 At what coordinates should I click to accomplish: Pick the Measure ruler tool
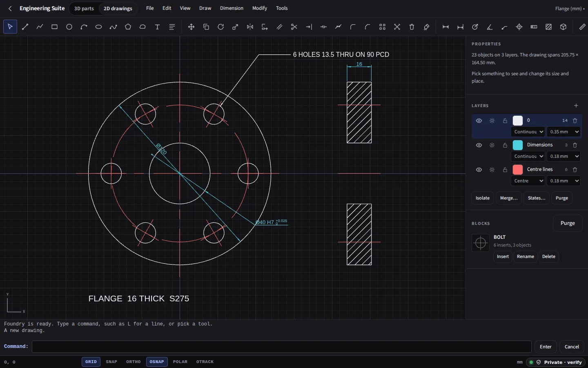(582, 27)
